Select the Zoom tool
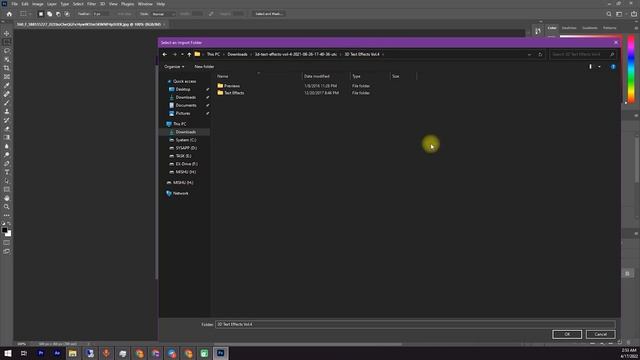Image resolution: width=640 pixels, height=360 pixels. point(7,207)
